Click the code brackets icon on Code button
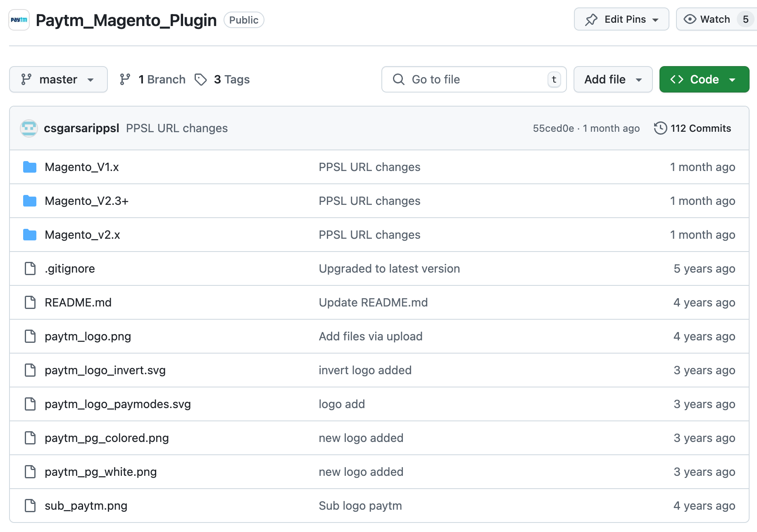The width and height of the screenshot is (757, 532). pos(676,79)
